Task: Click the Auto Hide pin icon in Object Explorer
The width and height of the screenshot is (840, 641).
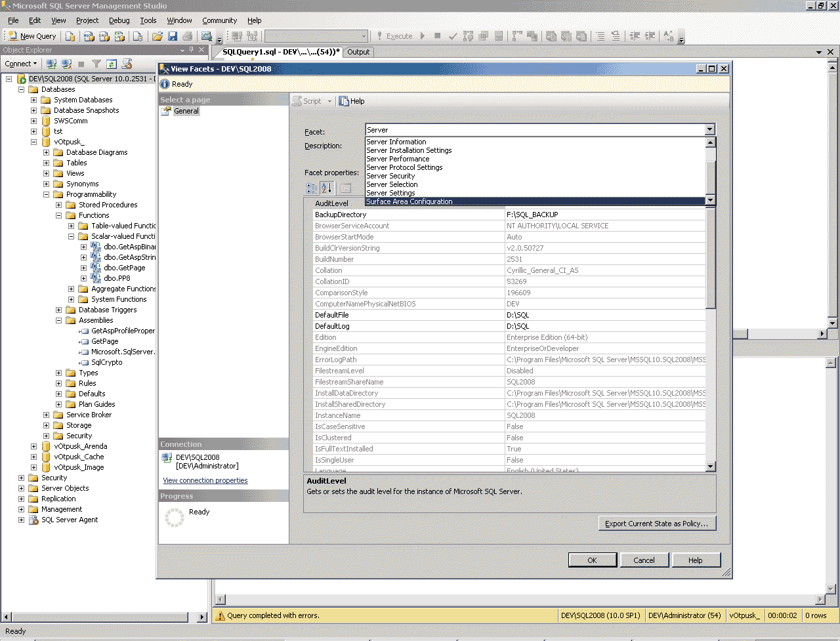Action: (x=192, y=50)
